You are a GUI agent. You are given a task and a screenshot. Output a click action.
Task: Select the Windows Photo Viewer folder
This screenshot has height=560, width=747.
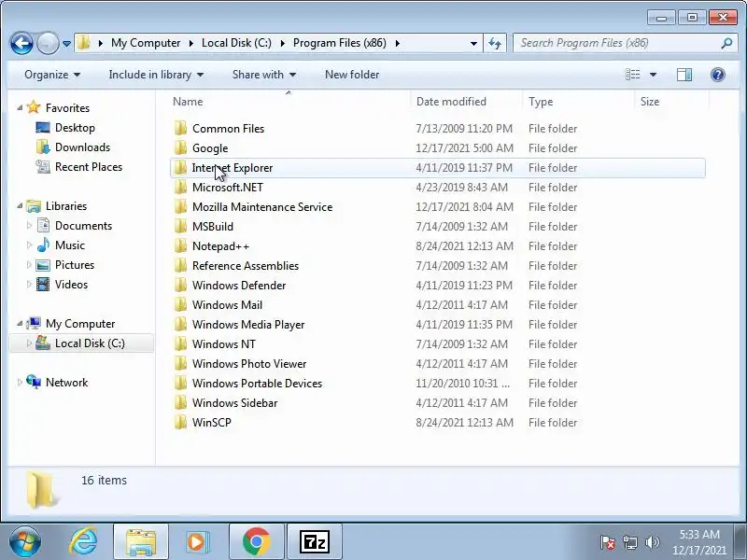point(437,363)
